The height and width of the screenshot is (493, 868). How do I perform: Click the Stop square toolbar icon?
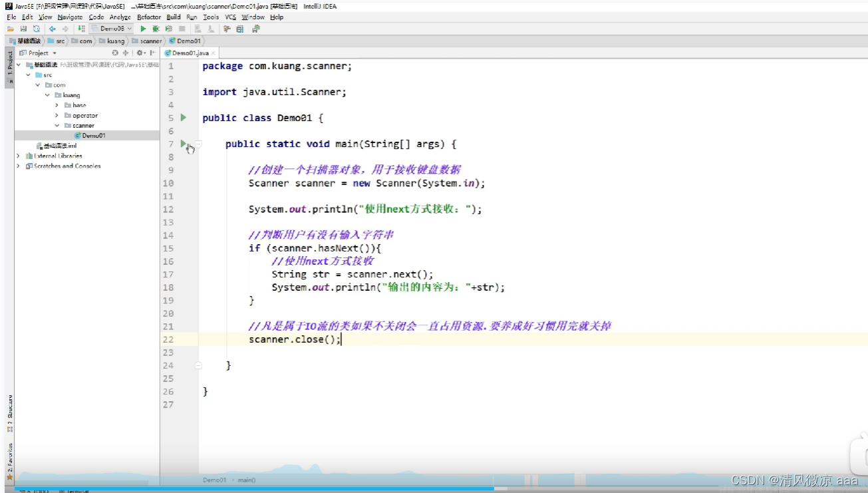pos(182,29)
